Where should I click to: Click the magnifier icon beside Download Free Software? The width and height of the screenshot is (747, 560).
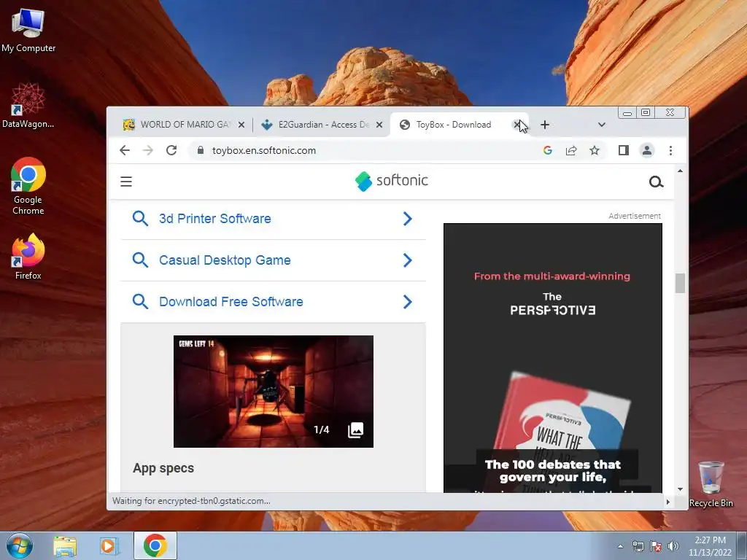[140, 301]
